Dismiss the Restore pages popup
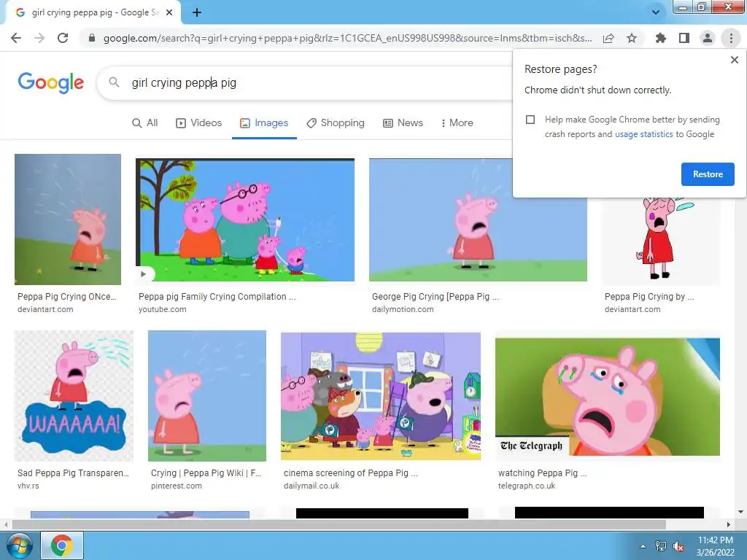 pos(735,60)
